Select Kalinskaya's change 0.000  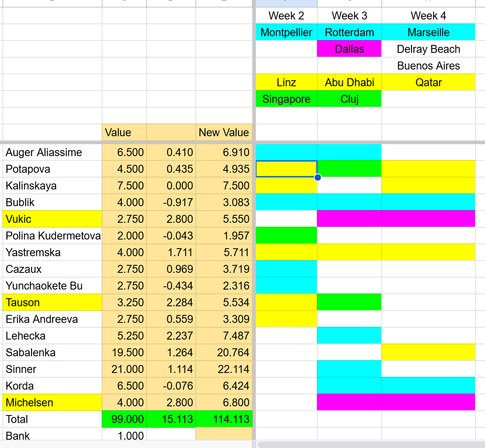(x=171, y=186)
